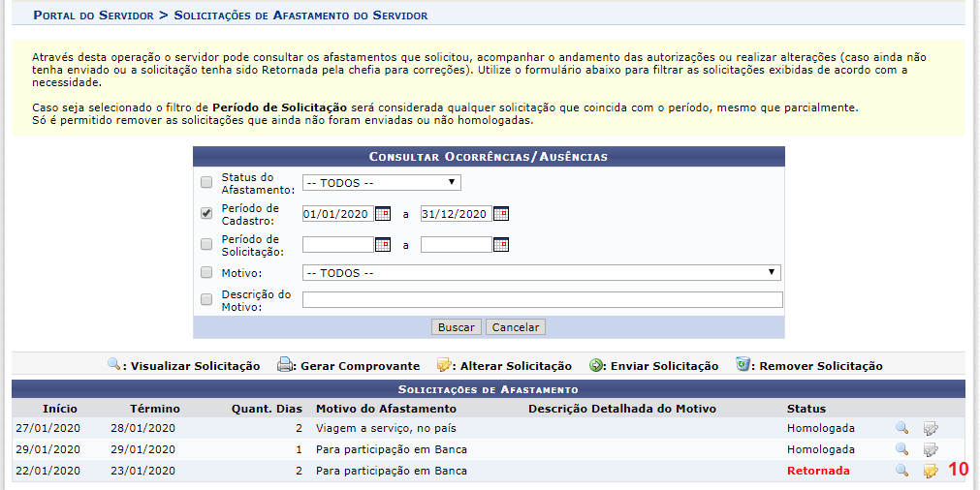Image resolution: width=980 pixels, height=490 pixels.
Task: Open calendar for Período de Solicitação start date
Action: (383, 245)
